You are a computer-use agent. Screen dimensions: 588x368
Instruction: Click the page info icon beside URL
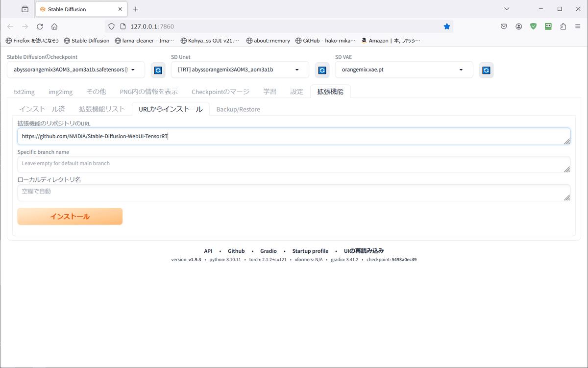(122, 26)
